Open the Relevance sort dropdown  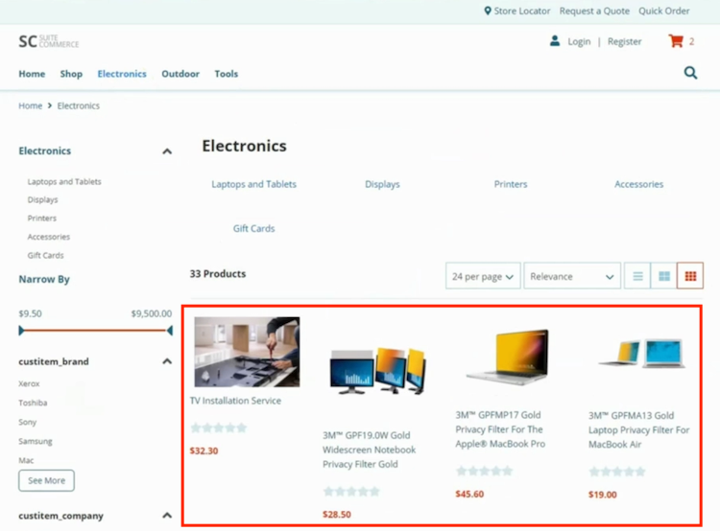[572, 276]
